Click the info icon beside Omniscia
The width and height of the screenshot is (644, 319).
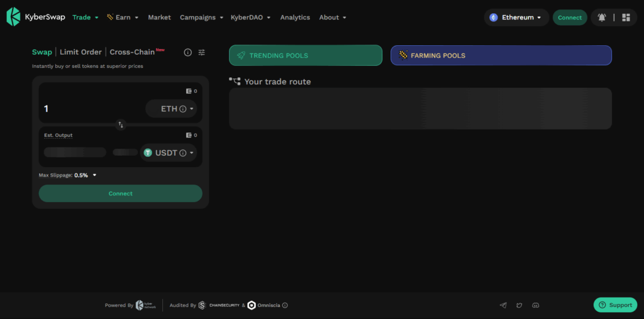(285, 305)
